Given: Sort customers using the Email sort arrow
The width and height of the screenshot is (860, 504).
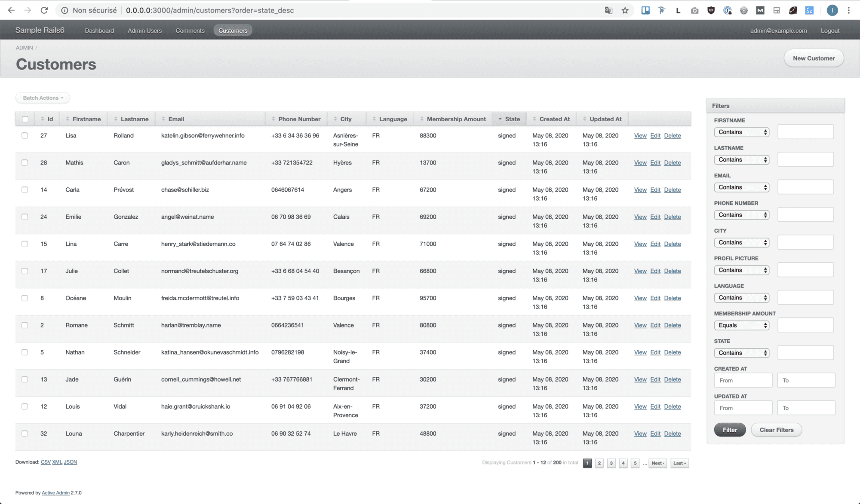Looking at the screenshot, I should 163,119.
